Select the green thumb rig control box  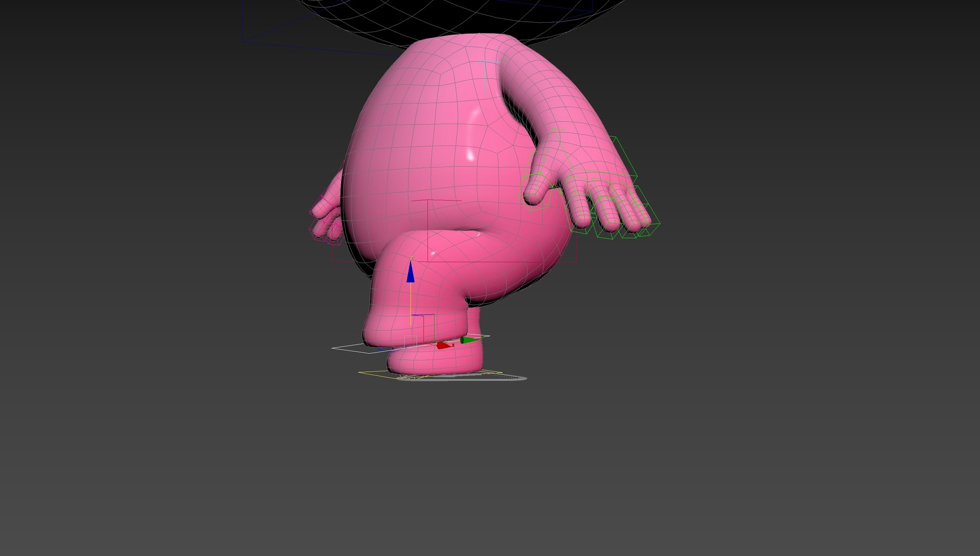(x=535, y=192)
